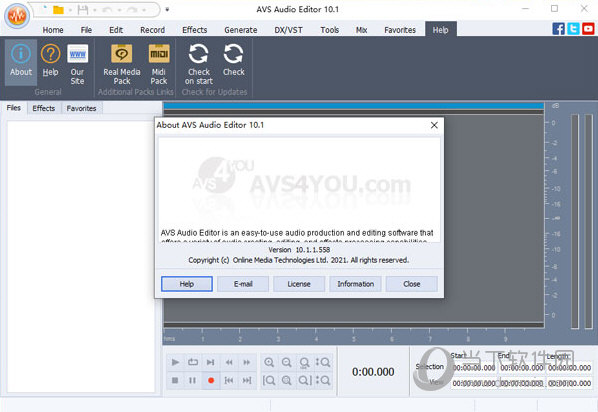
Task: Click the Help button in About dialog
Action: (187, 284)
